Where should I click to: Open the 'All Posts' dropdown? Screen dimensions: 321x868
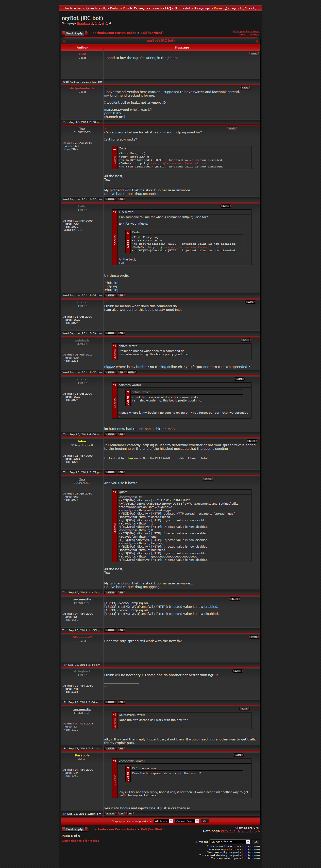pyautogui.click(x=163, y=821)
